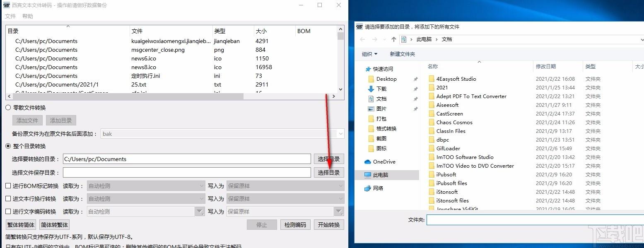644x248 pixels.
Task: Open line-break 读取为 自动检测 dropdown
Action: pyautogui.click(x=146, y=199)
